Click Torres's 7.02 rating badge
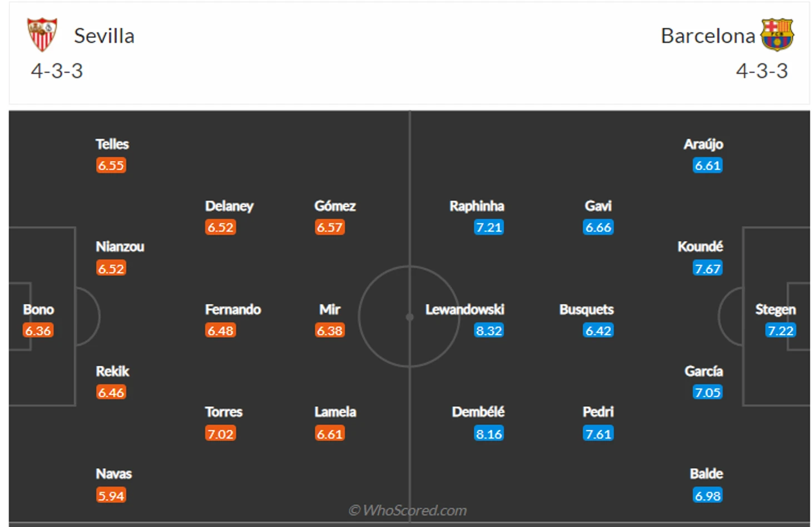 221,434
